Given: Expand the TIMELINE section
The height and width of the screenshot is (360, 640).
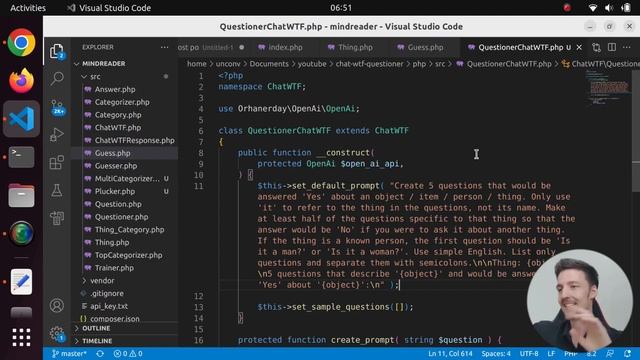Looking at the screenshot, I should 97,341.
